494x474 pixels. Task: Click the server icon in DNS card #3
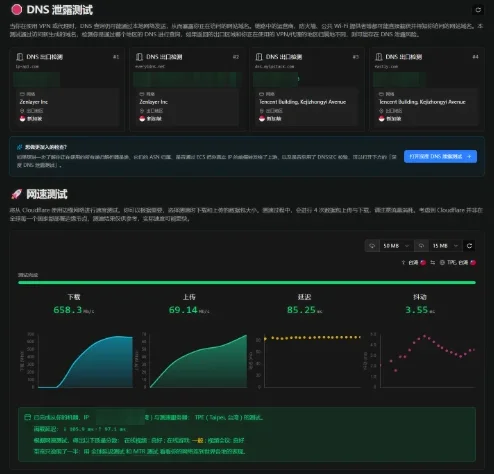259,57
